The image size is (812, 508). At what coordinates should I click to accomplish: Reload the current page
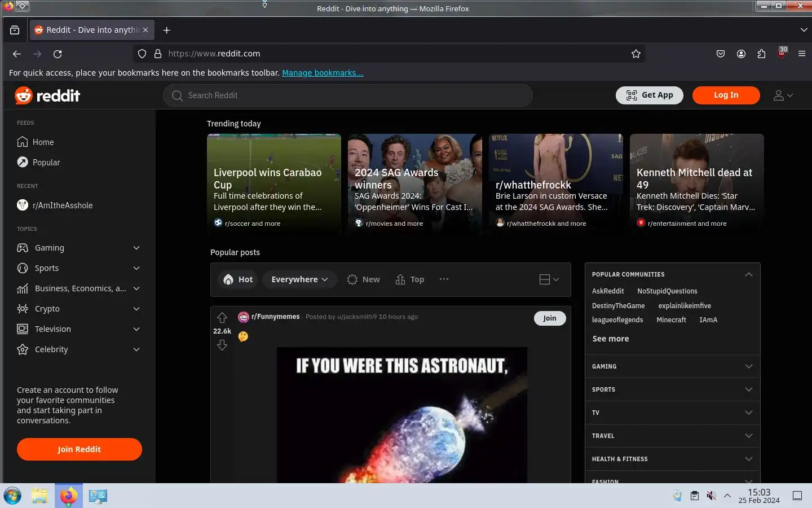click(58, 54)
